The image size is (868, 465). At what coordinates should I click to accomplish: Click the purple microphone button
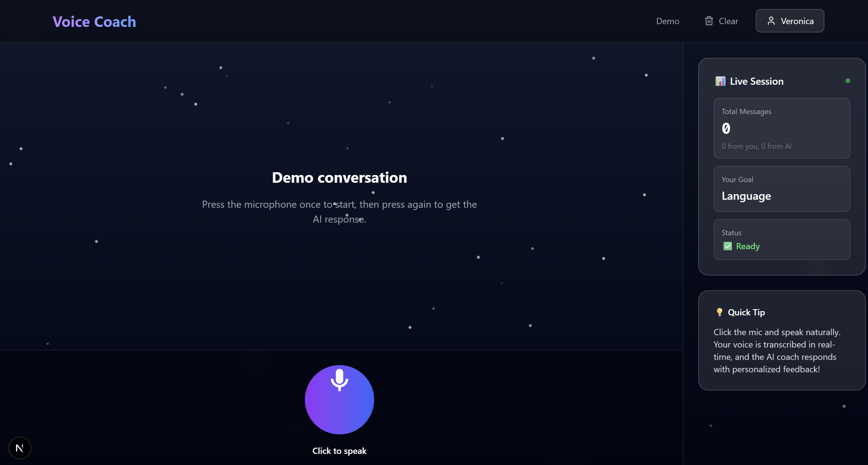point(339,399)
